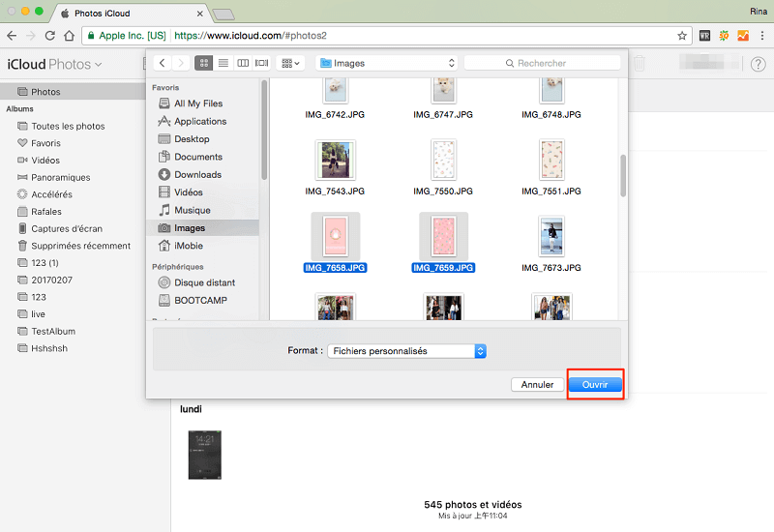The image size is (774, 532).
Task: Select Photos in iCloud sidebar
Action: [x=74, y=91]
